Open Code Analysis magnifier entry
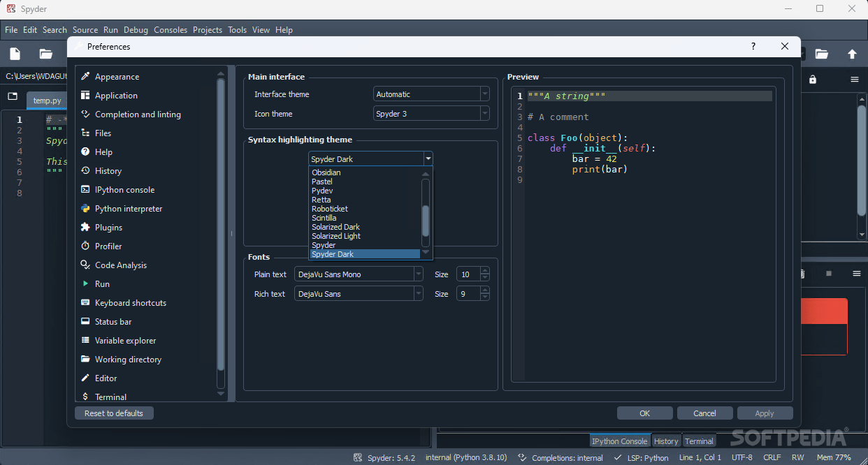This screenshot has width=868, height=465. coord(121,265)
